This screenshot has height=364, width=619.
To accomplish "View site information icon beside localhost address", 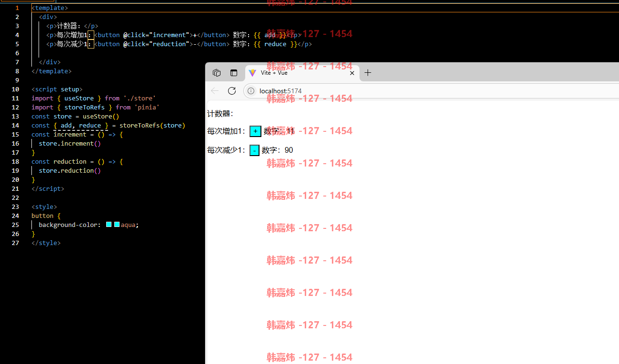I will point(251,91).
